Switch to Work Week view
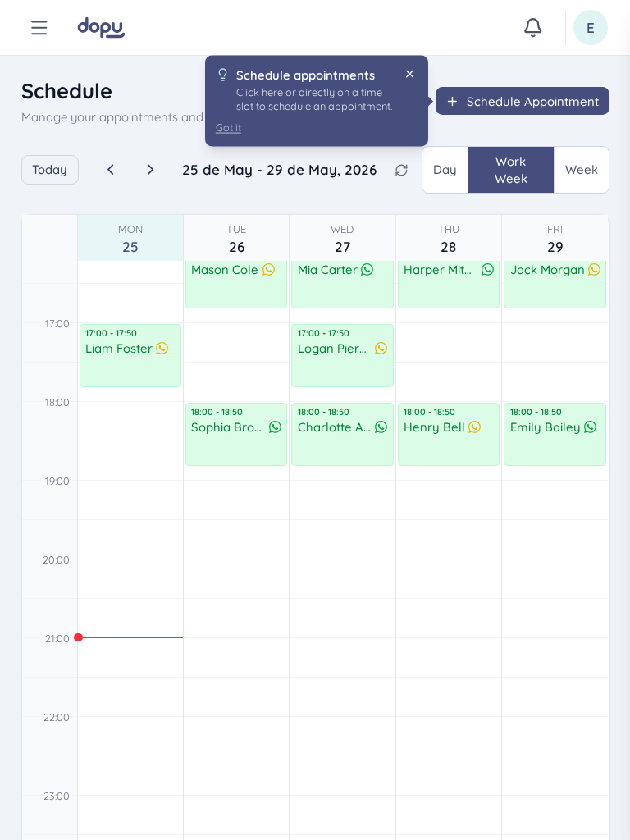 point(511,170)
